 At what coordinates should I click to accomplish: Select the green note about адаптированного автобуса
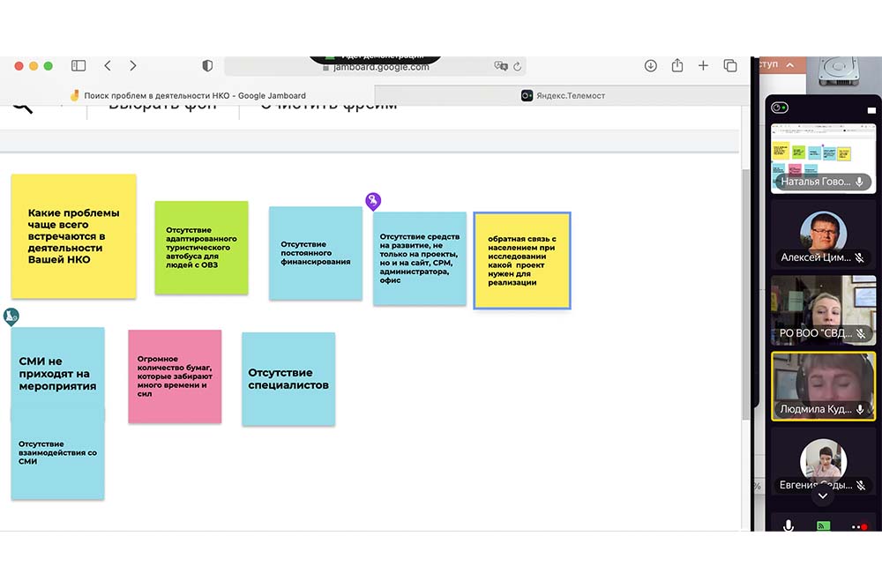(x=201, y=247)
